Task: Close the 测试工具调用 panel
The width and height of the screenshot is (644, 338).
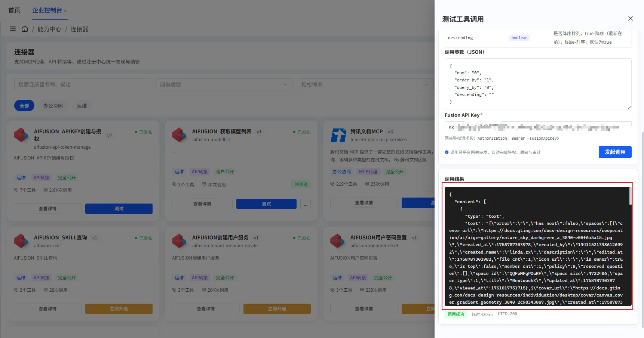Action: [x=630, y=18]
